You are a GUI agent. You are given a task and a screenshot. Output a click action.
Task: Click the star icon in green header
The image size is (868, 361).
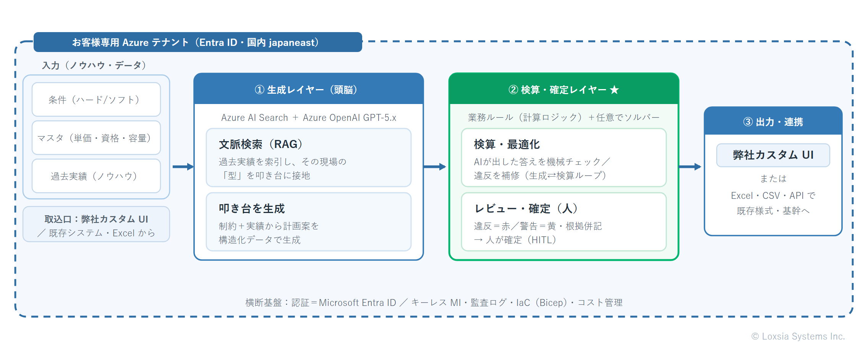click(614, 89)
